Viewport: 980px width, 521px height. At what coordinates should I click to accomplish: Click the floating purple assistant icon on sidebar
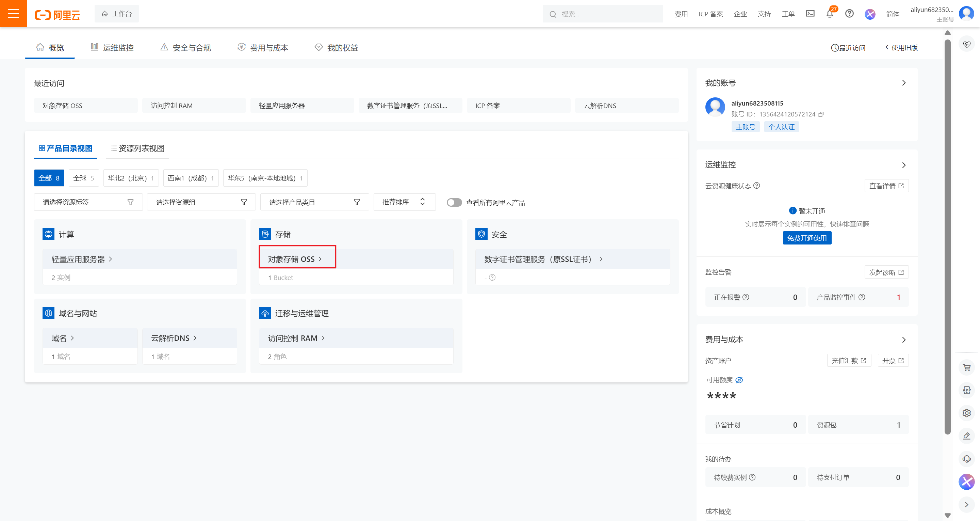(x=966, y=482)
